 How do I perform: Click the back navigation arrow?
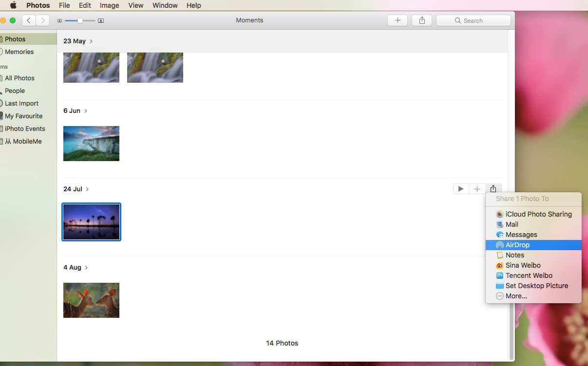pos(29,20)
